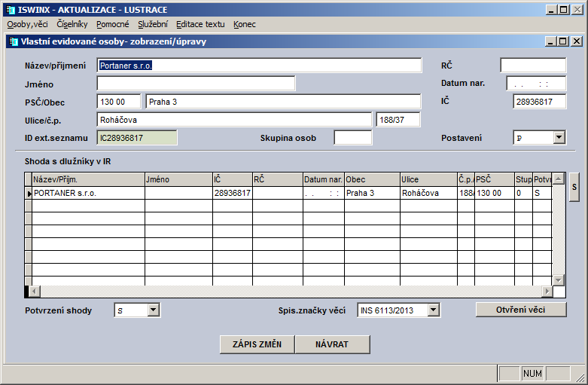Click the Otvření věci button
Image resolution: width=588 pixels, height=385 pixels.
[x=521, y=310]
